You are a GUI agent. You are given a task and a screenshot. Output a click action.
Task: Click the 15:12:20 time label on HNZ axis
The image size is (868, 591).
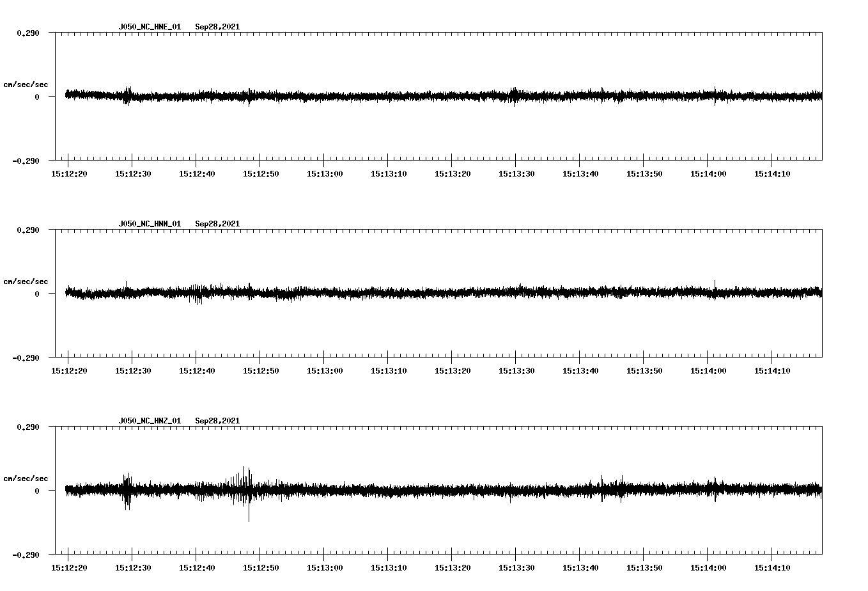pos(69,568)
